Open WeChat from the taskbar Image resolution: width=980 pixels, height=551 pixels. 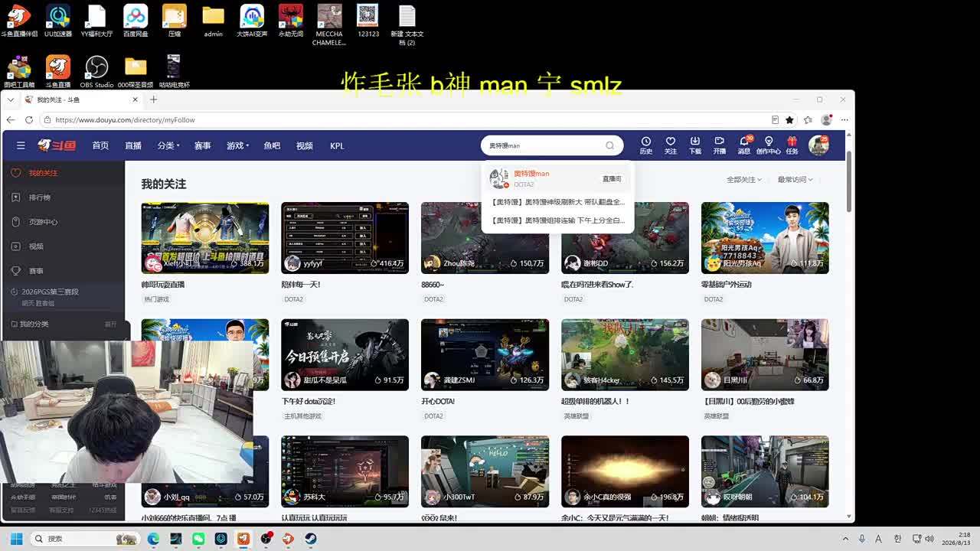(198, 539)
